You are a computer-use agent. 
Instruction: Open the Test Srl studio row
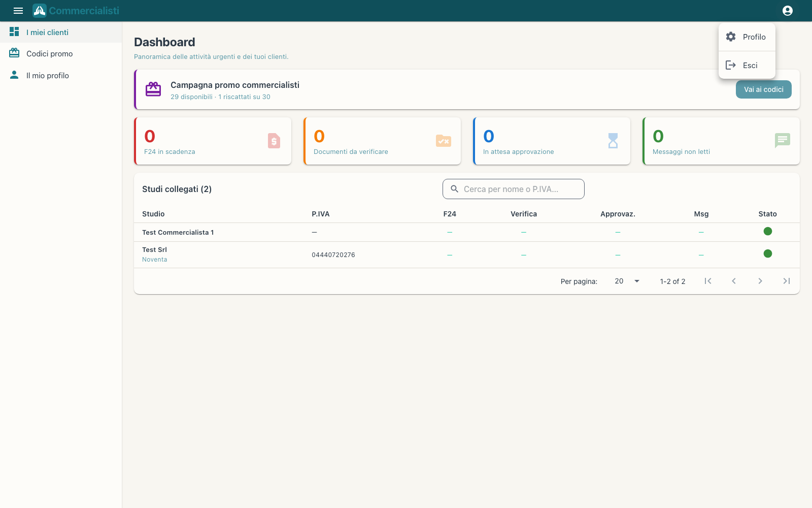467,255
